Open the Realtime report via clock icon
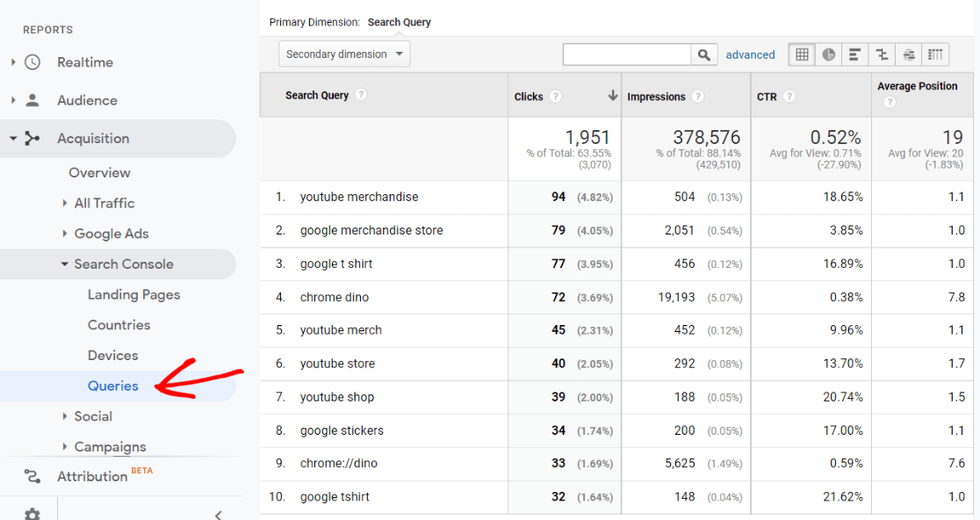This screenshot has height=520, width=980. pyautogui.click(x=32, y=61)
